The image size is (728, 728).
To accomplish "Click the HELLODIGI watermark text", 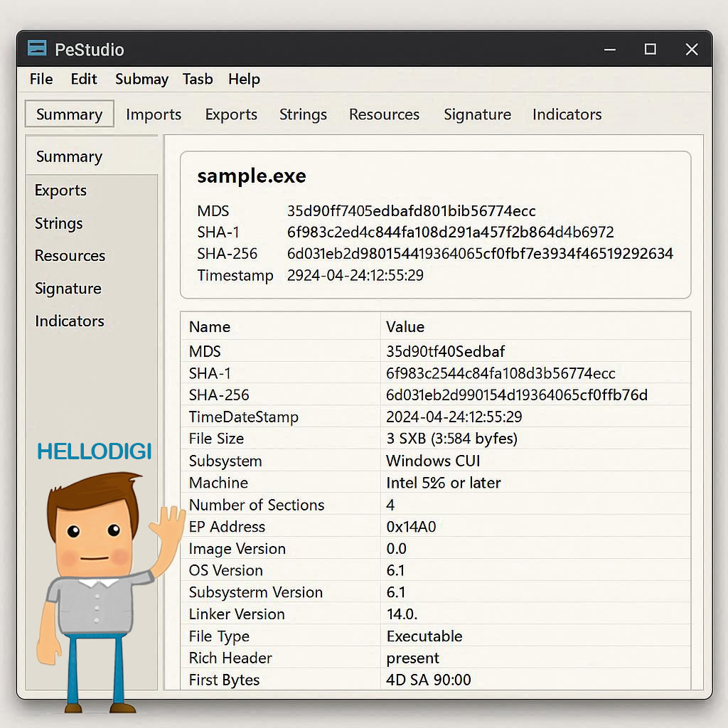I will (94, 451).
